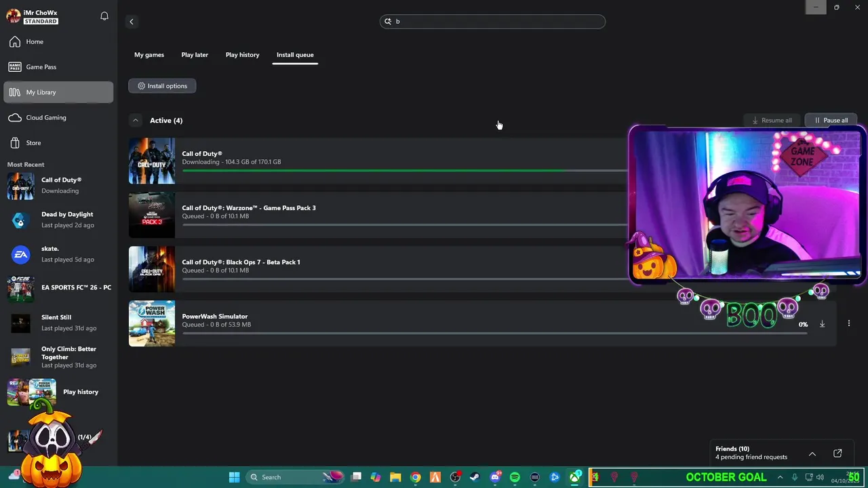This screenshot has width=868, height=488.
Task: Open Discord from the taskbar
Action: [495, 477]
